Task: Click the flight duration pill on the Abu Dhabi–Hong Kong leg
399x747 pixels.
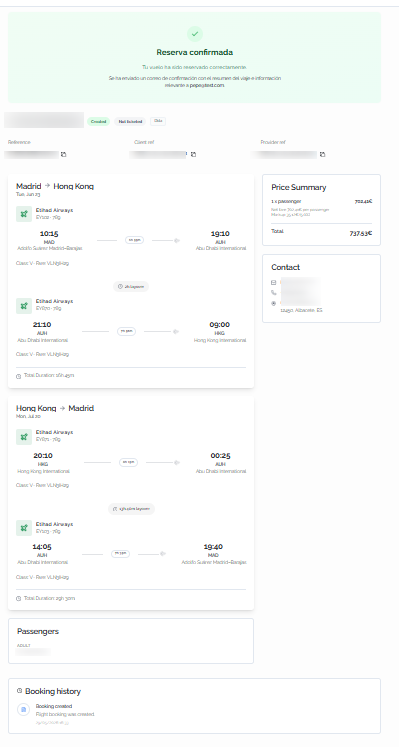Action: 126,331
